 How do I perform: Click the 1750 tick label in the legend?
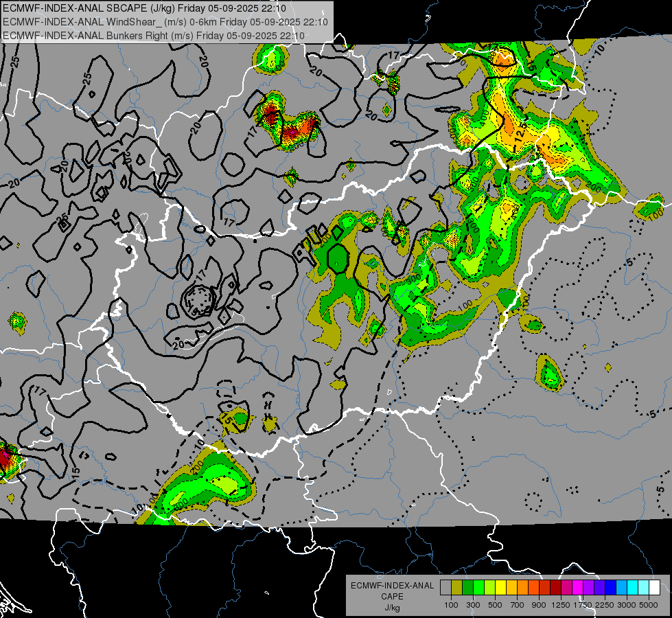point(583,605)
